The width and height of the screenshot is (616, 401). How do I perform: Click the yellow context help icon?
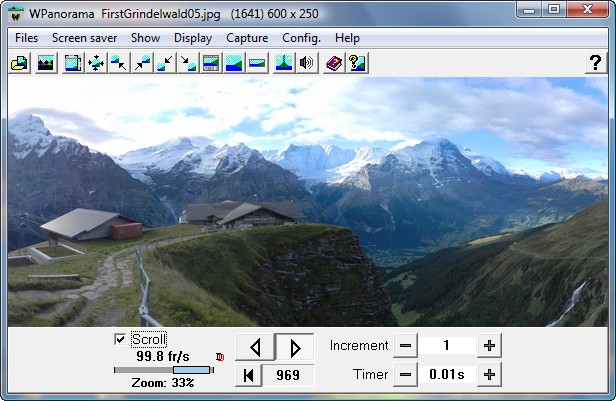356,63
